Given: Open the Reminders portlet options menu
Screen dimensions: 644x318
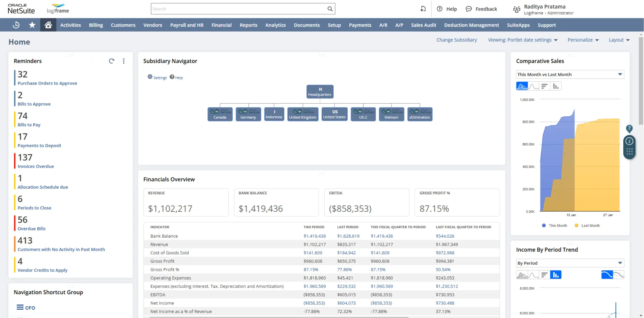Looking at the screenshot, I should [x=124, y=61].
